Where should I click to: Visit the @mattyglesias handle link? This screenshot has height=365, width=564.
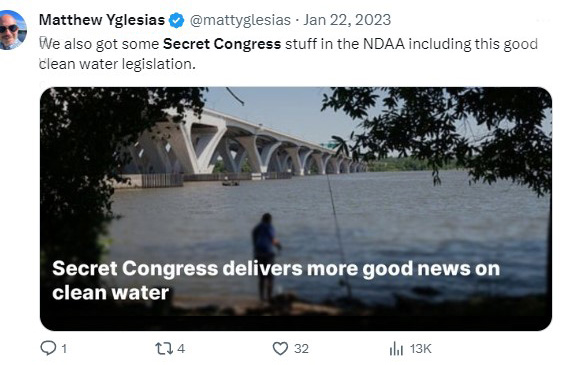click(x=240, y=20)
